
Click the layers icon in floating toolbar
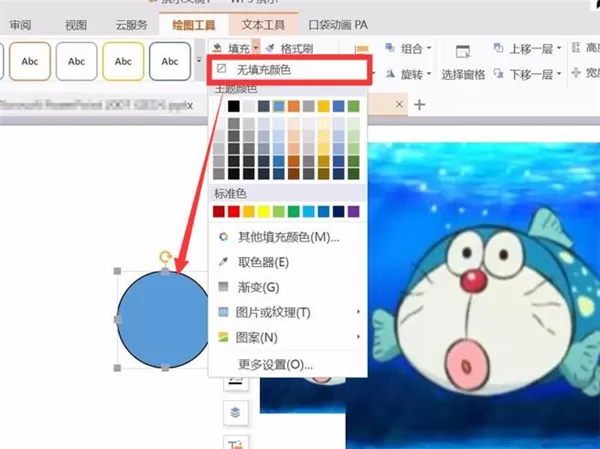click(x=235, y=413)
